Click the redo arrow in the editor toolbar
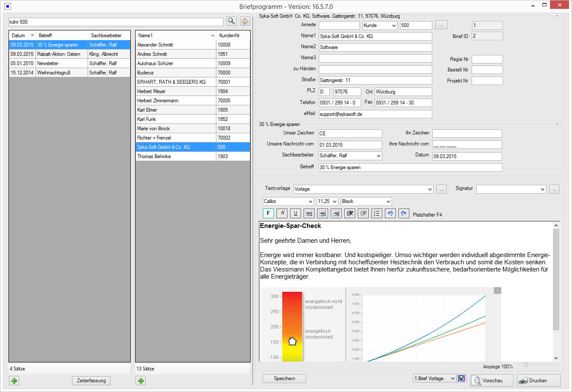572x392 pixels. point(403,214)
